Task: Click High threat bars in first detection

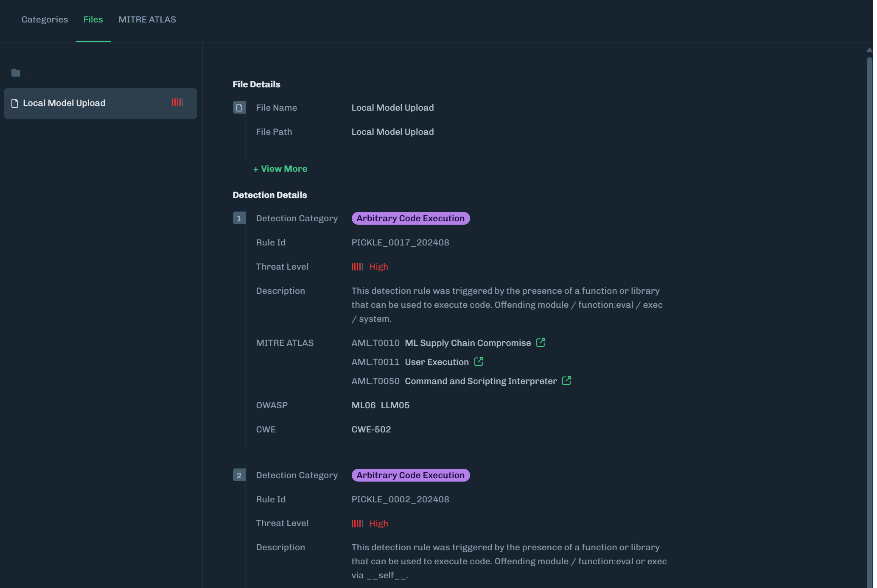Action: [x=357, y=267]
